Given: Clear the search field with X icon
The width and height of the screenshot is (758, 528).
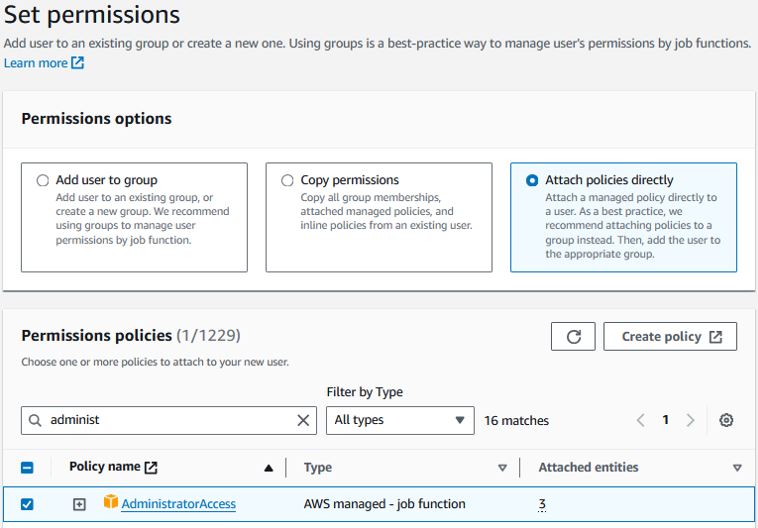Looking at the screenshot, I should point(303,420).
